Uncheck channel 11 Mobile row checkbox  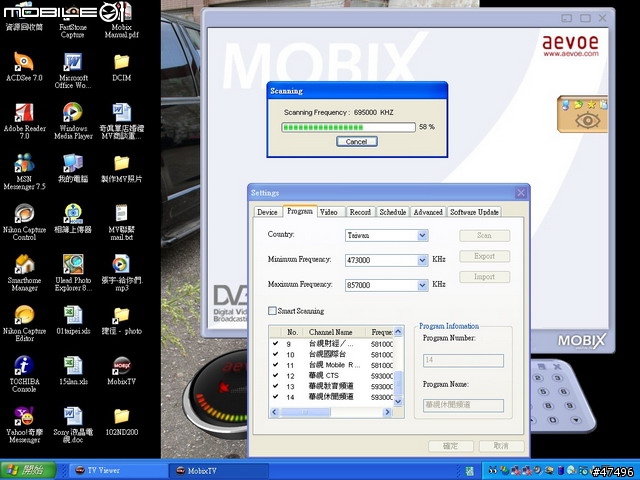276,365
